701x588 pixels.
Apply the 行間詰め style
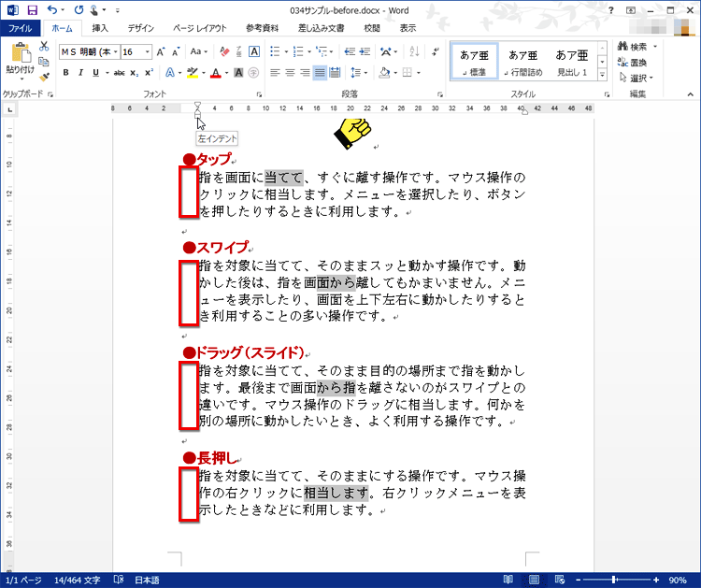click(x=523, y=62)
